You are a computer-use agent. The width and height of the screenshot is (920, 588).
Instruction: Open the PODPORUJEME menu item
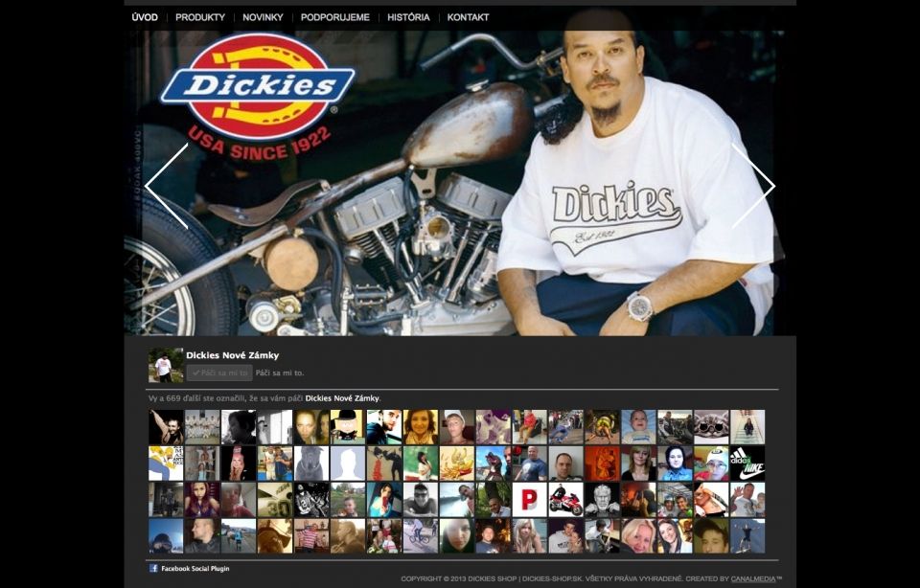[x=335, y=17]
